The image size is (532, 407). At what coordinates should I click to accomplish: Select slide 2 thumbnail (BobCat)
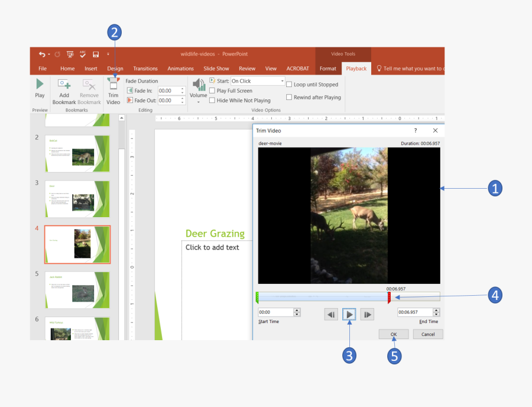click(x=77, y=153)
